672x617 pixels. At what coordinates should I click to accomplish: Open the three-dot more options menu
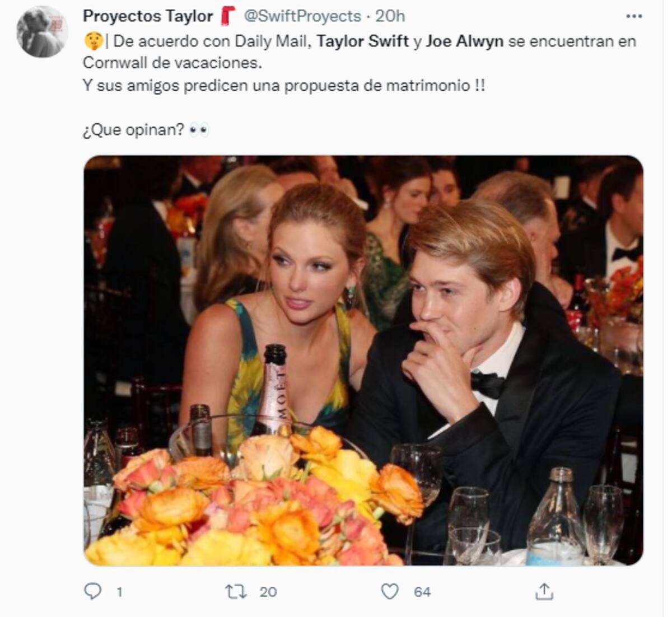click(634, 16)
